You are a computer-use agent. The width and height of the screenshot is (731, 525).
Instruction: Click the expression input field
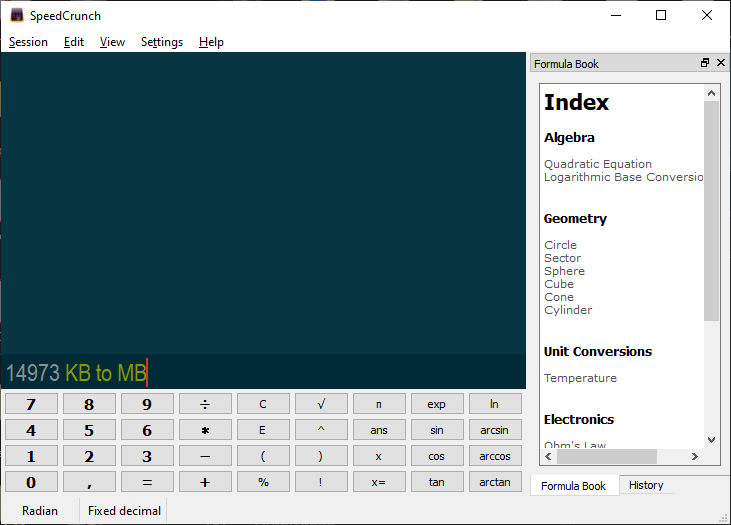click(263, 373)
